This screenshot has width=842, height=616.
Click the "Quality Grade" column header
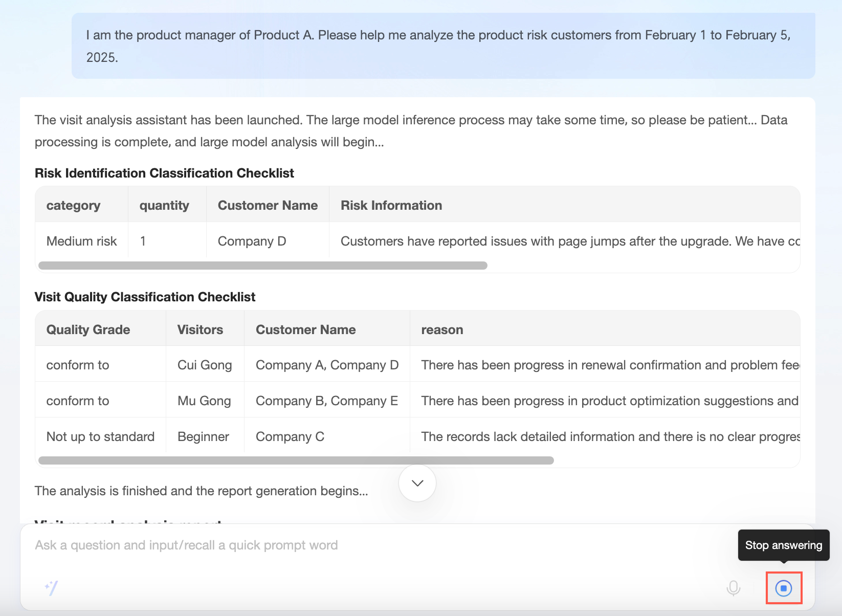(88, 329)
